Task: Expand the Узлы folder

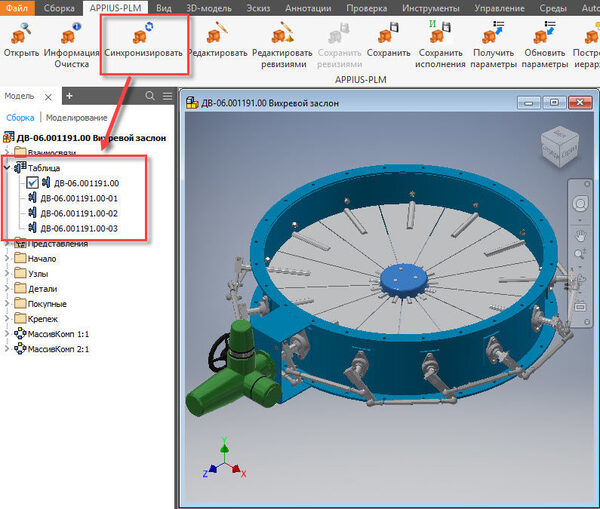Action: click(x=7, y=274)
